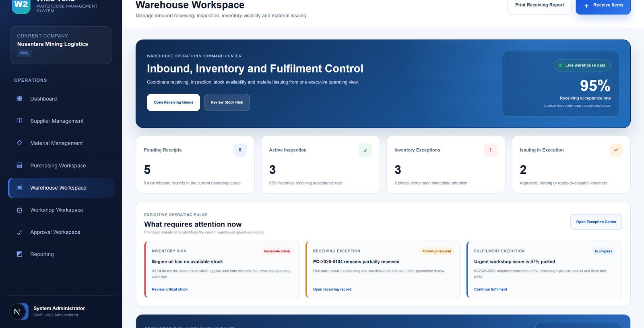Viewport: 644px width, 328px height.
Task: Click the Pending Receipts download icon
Action: point(240,150)
